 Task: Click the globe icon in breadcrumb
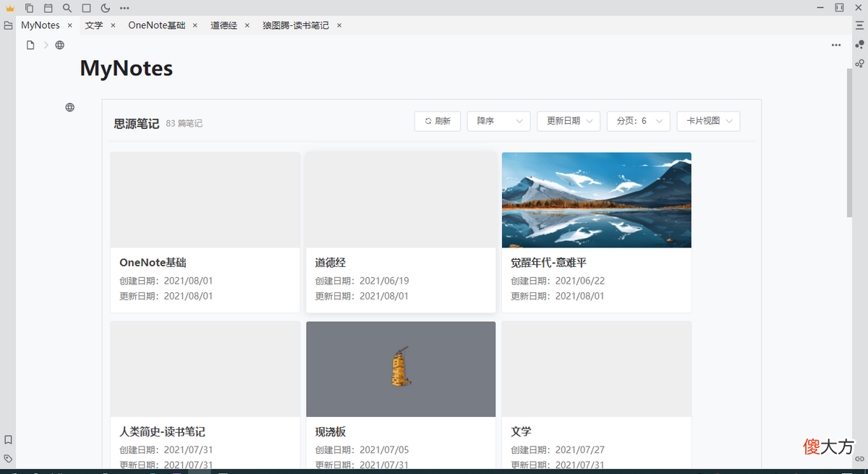pyautogui.click(x=60, y=45)
